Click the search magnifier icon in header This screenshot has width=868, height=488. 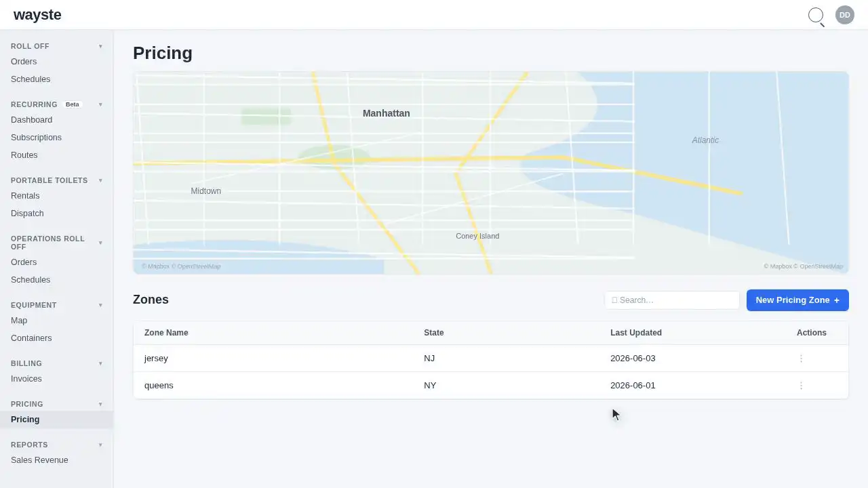click(816, 16)
